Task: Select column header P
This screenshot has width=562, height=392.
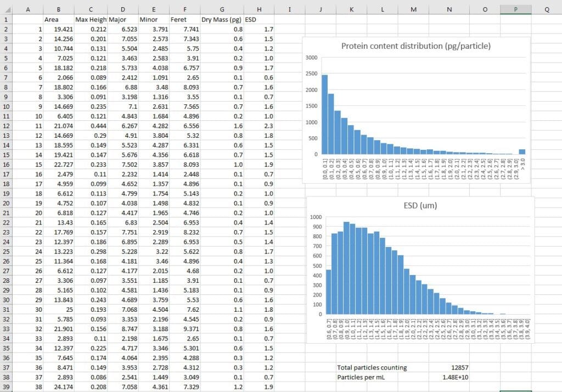Action: pos(515,9)
